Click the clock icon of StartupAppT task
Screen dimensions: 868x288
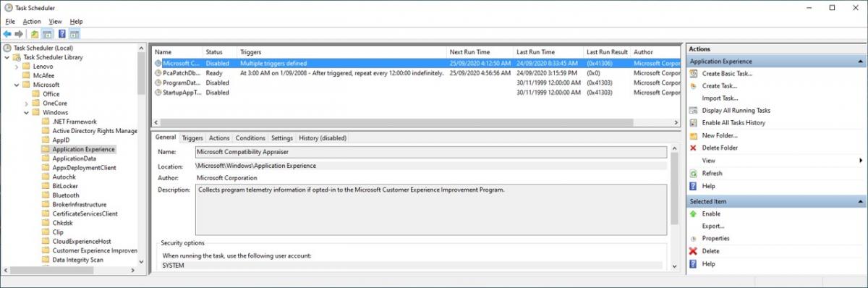158,93
